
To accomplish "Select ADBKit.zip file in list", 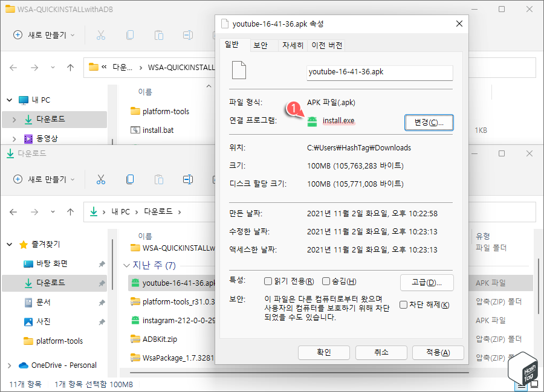I will [154, 339].
